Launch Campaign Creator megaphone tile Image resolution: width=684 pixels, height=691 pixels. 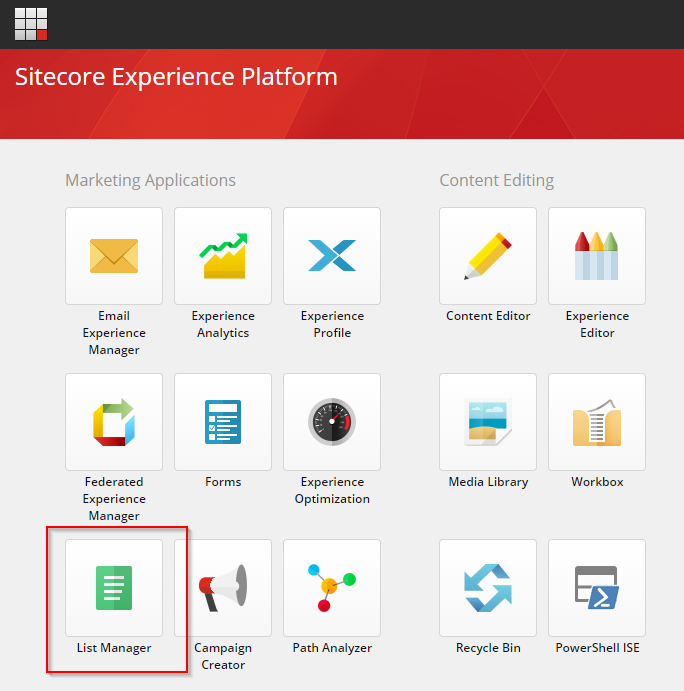(223, 588)
